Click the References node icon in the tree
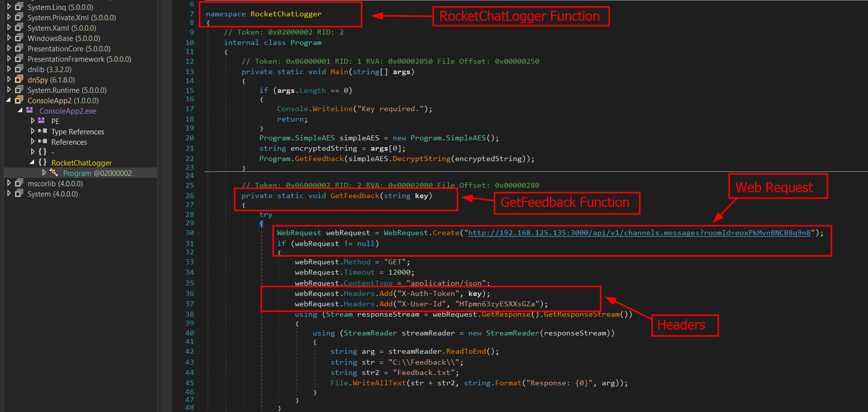Image resolution: width=868 pixels, height=412 pixels. [x=42, y=141]
